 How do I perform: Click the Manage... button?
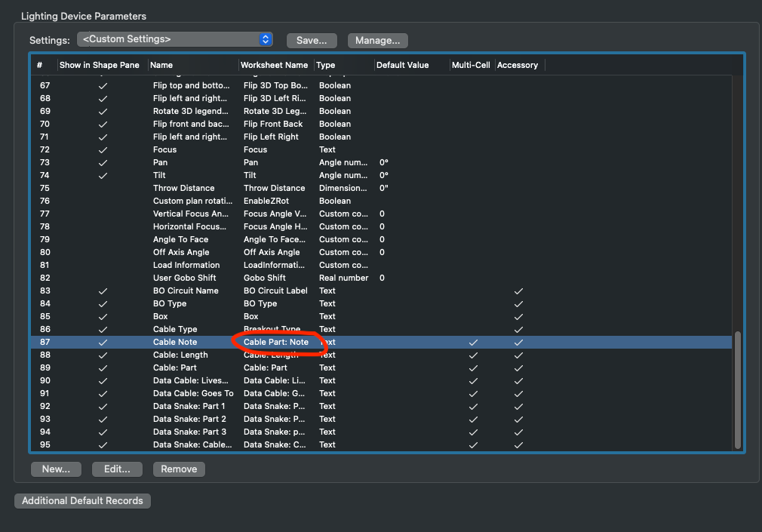coord(378,40)
